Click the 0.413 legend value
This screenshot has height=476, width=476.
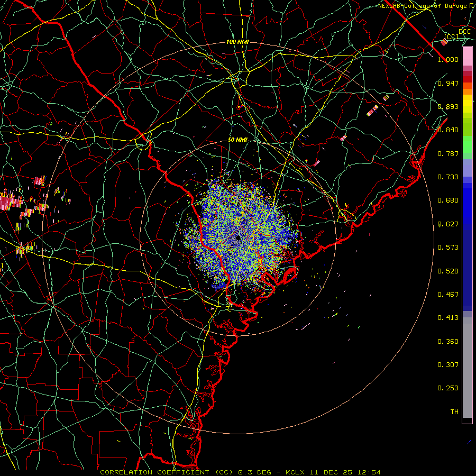coord(448,318)
